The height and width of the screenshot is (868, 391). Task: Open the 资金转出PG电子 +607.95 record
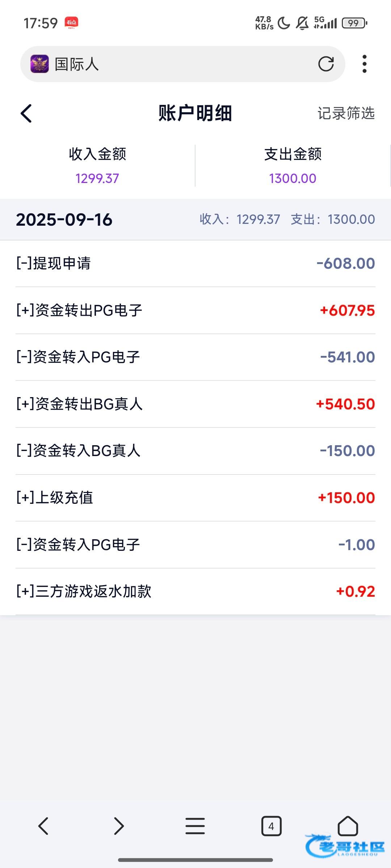(195, 310)
